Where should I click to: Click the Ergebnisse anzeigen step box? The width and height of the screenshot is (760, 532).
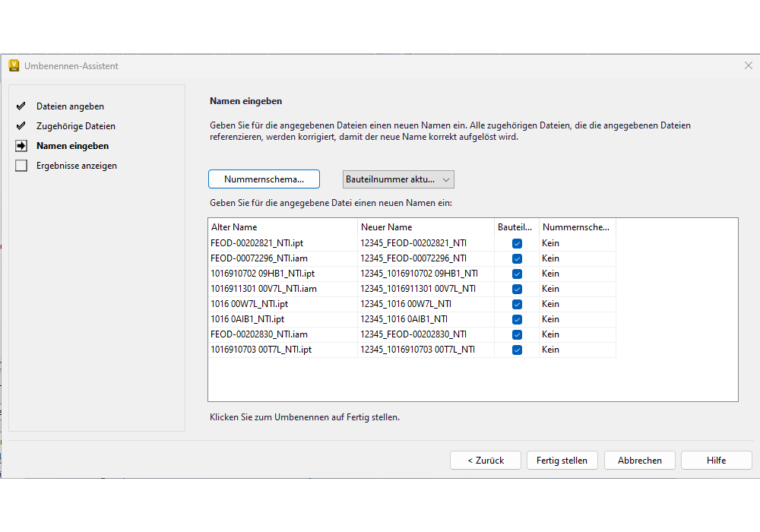21,166
